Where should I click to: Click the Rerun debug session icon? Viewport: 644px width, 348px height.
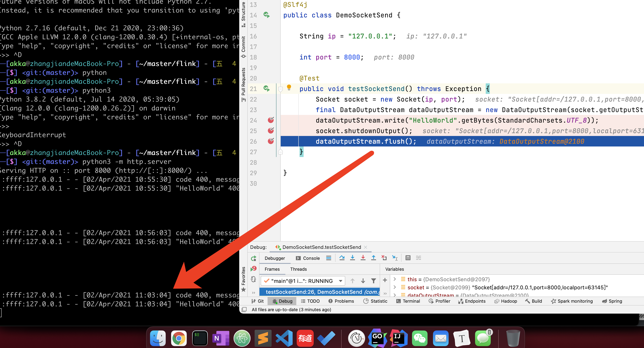click(254, 258)
